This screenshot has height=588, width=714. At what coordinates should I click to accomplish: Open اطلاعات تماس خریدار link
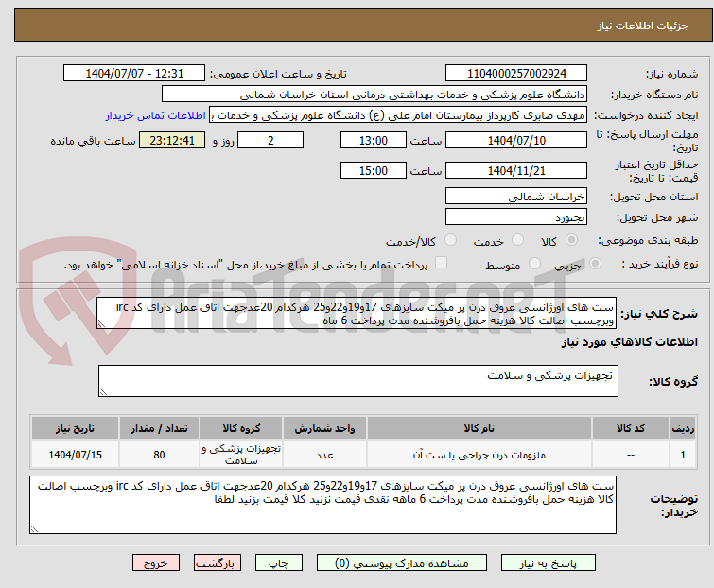[156, 115]
